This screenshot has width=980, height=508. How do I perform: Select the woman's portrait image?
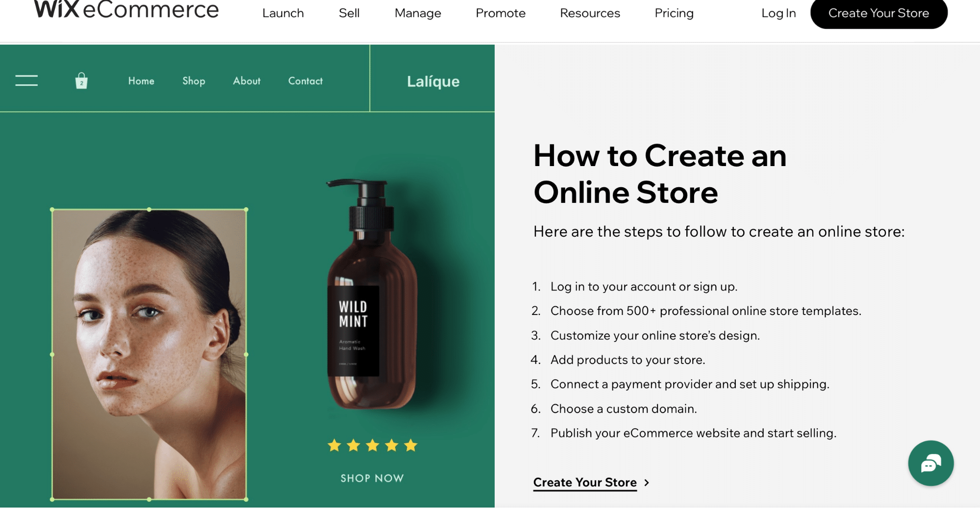[149, 354]
